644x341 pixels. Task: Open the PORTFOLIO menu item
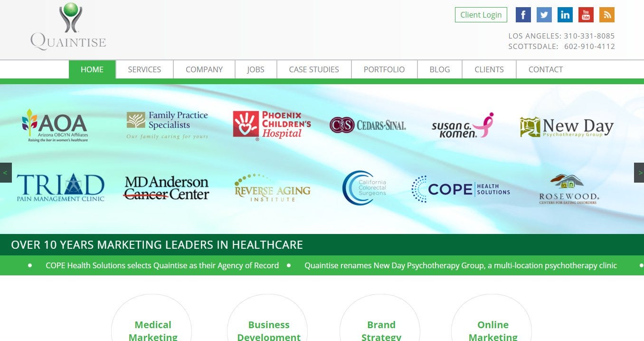[x=384, y=69]
